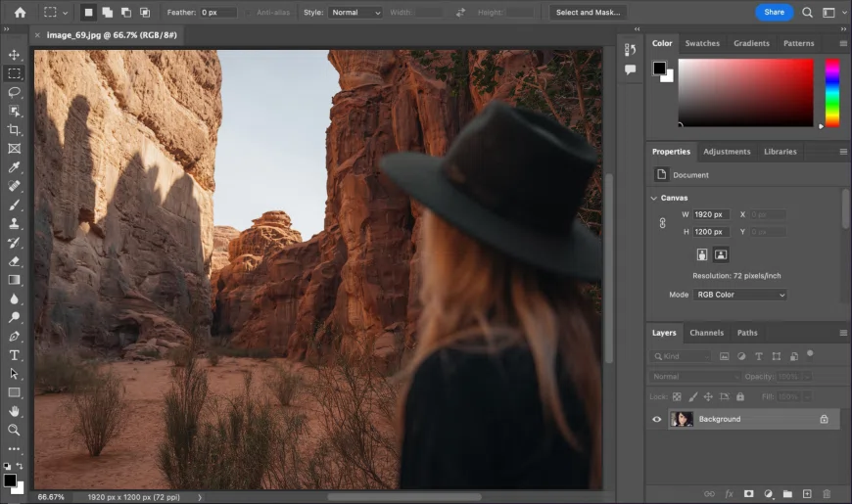Click the Share button

click(x=774, y=13)
